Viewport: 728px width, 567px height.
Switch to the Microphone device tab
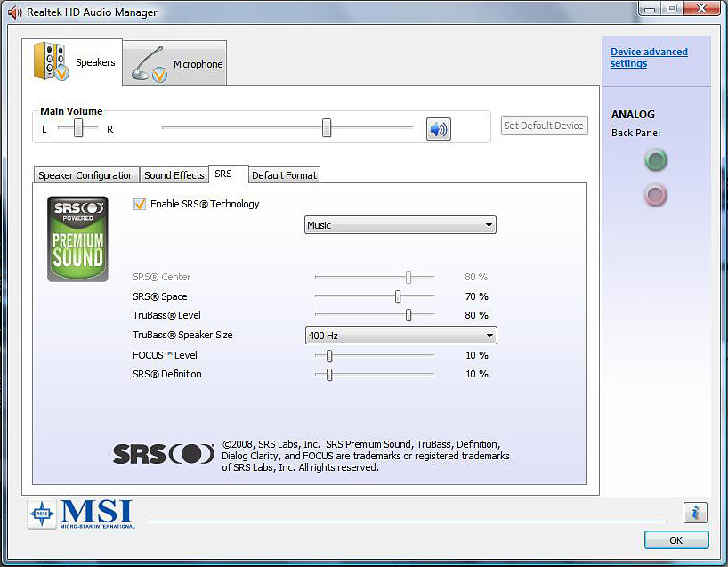(174, 63)
